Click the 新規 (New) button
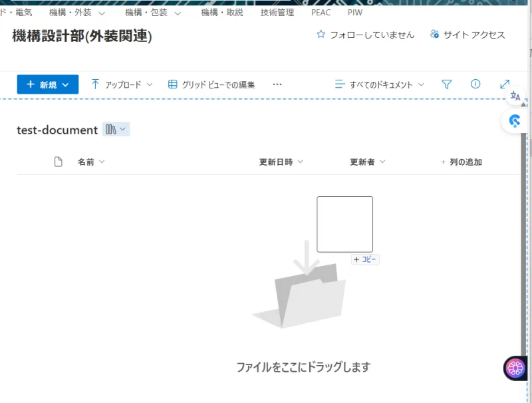 [x=48, y=84]
